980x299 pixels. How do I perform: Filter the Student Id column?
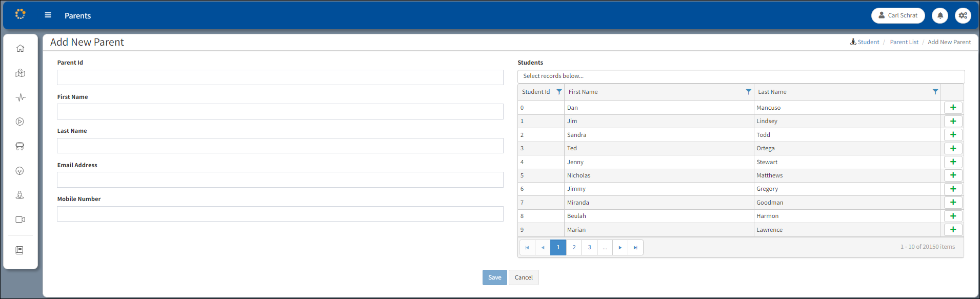point(559,92)
